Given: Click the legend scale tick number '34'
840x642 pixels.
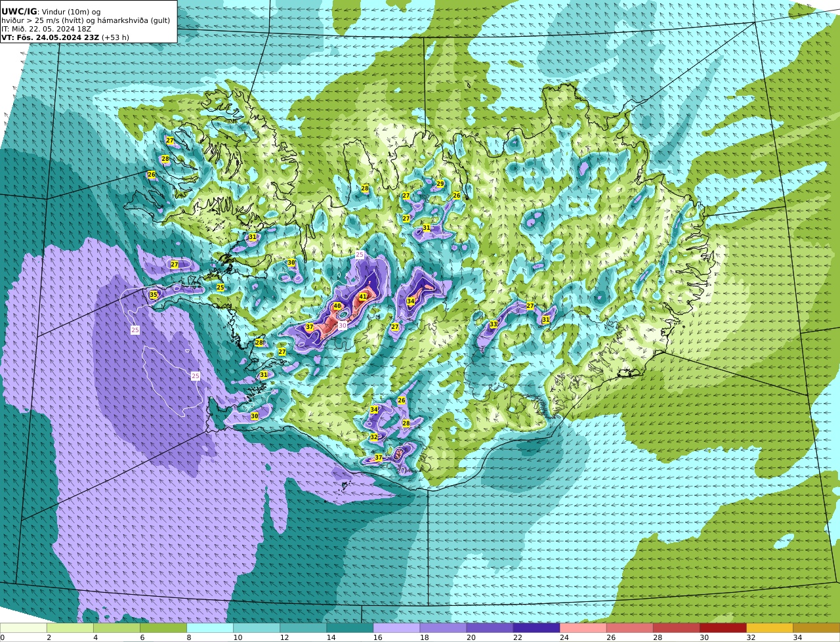Looking at the screenshot, I should point(797,637).
